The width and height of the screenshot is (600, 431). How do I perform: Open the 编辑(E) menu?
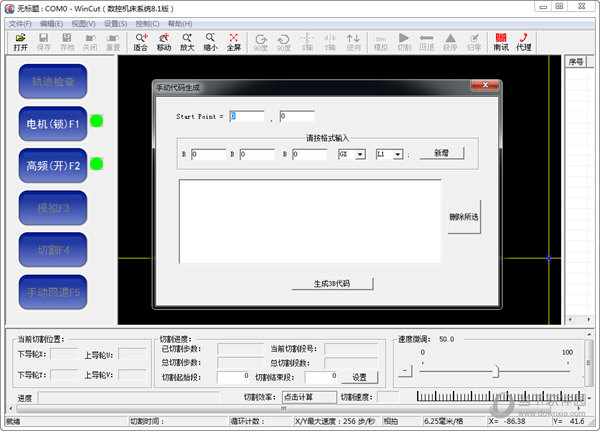pyautogui.click(x=51, y=24)
